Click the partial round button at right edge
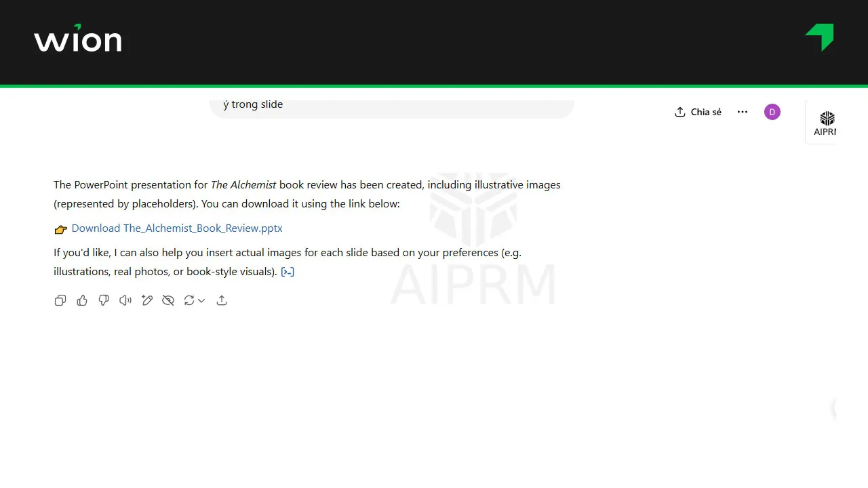868x488 pixels. (x=834, y=409)
